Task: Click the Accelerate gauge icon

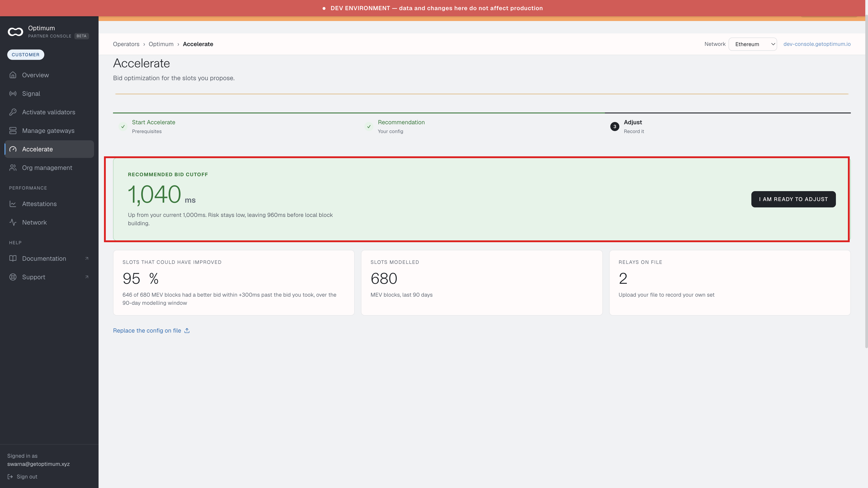Action: 13,149
